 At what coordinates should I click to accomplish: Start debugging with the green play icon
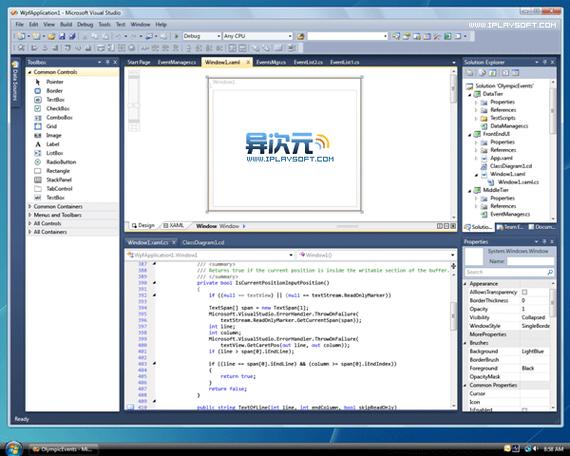[177, 36]
